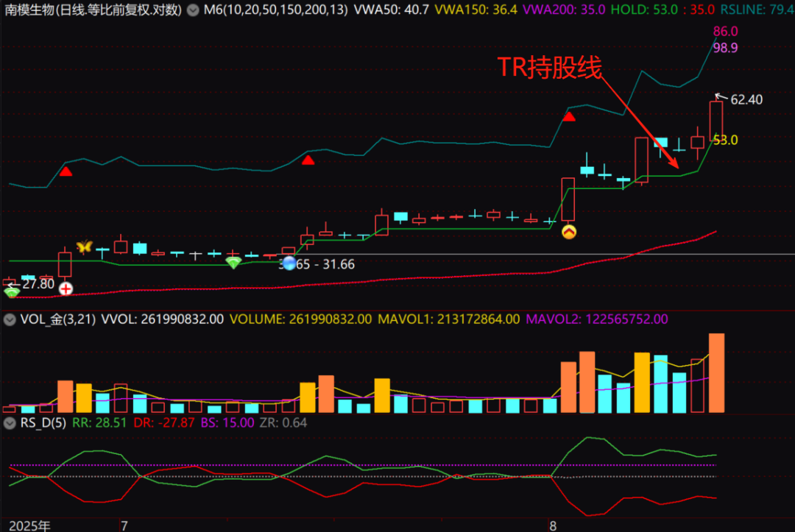
Task: Click the VVOL: 261990832.00 readout
Action: 162,319
